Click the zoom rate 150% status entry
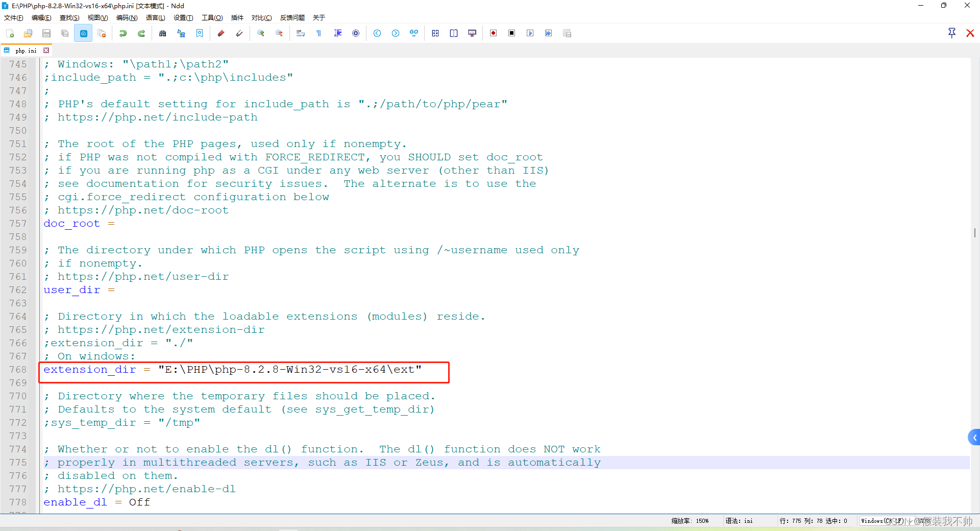 pyautogui.click(x=690, y=521)
